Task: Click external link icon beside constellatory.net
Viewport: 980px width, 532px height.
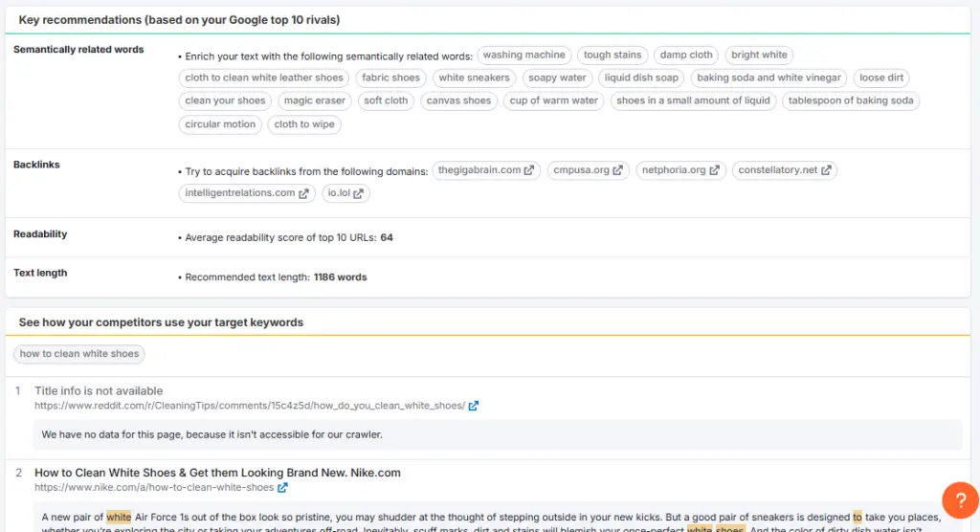Action: 826,170
